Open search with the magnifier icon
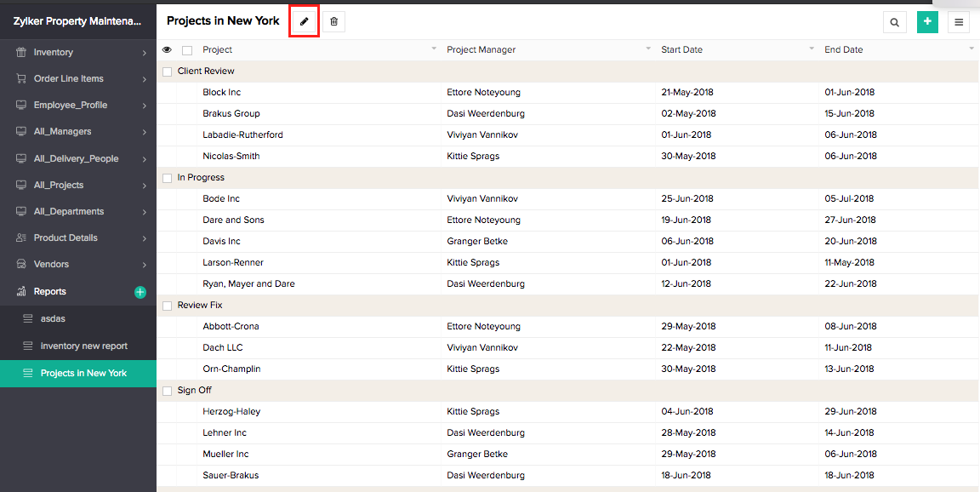980x492 pixels. click(x=894, y=23)
